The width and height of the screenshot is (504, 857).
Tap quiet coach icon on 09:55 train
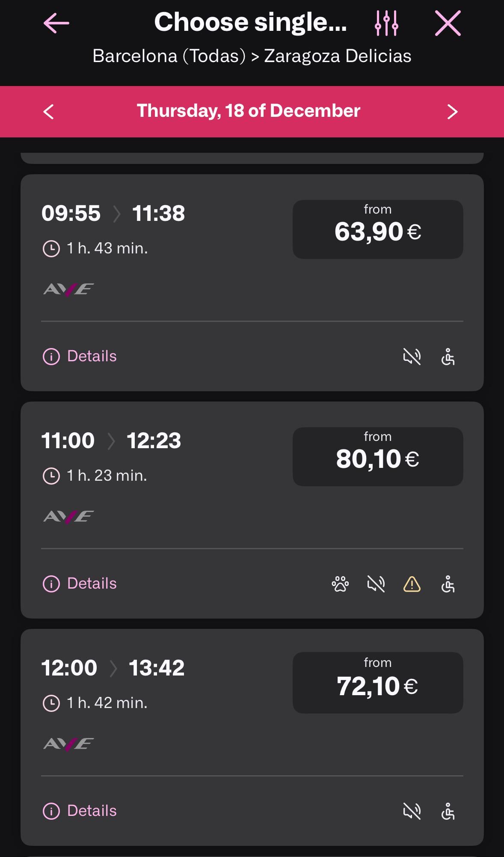tap(412, 357)
